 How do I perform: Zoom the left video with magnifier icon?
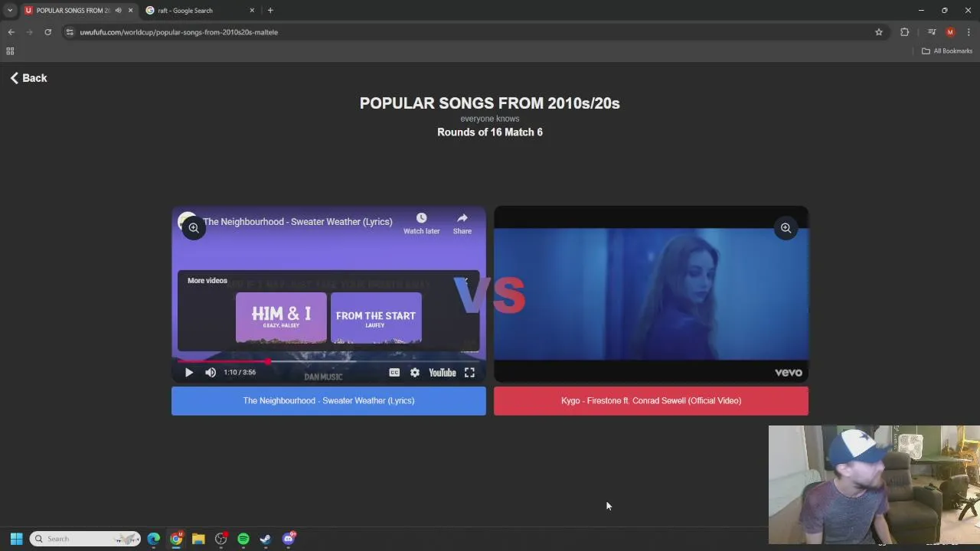(x=194, y=228)
